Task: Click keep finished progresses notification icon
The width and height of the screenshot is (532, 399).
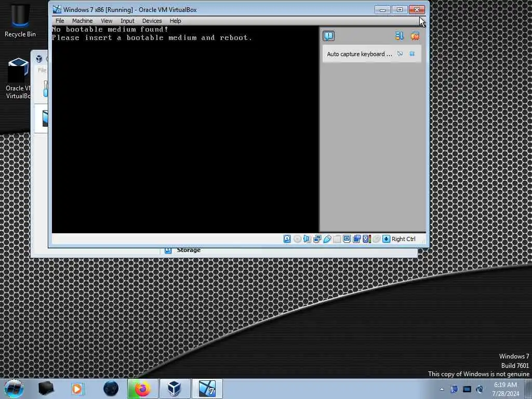Action: (400, 36)
